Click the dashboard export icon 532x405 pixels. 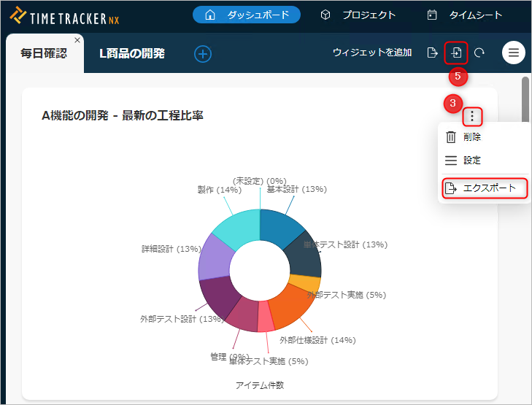(432, 53)
